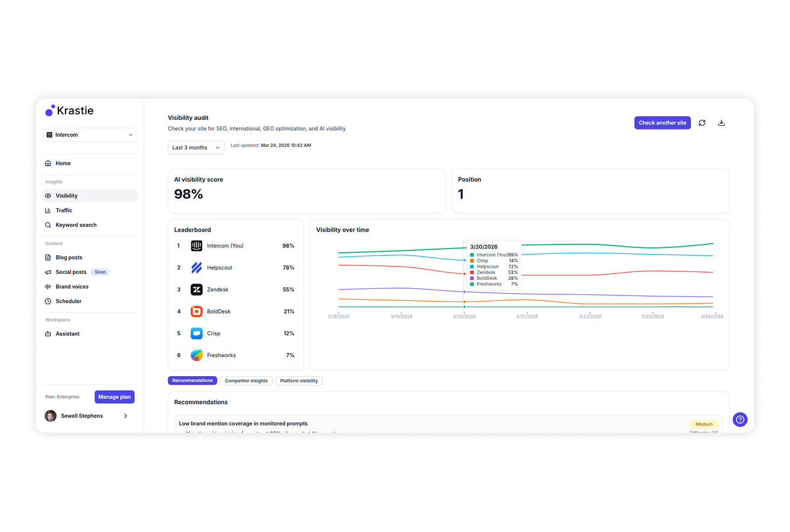Screen dimensions: 790x532
Task: Click the Crisp logo in leaderboard
Action: (197, 333)
